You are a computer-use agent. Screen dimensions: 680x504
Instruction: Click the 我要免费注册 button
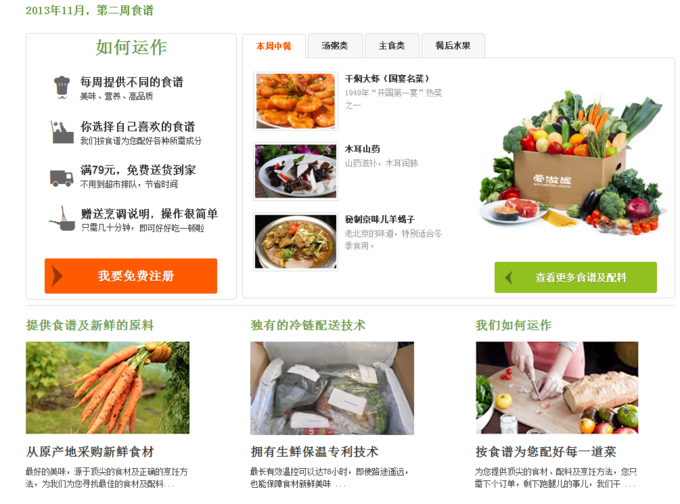131,276
